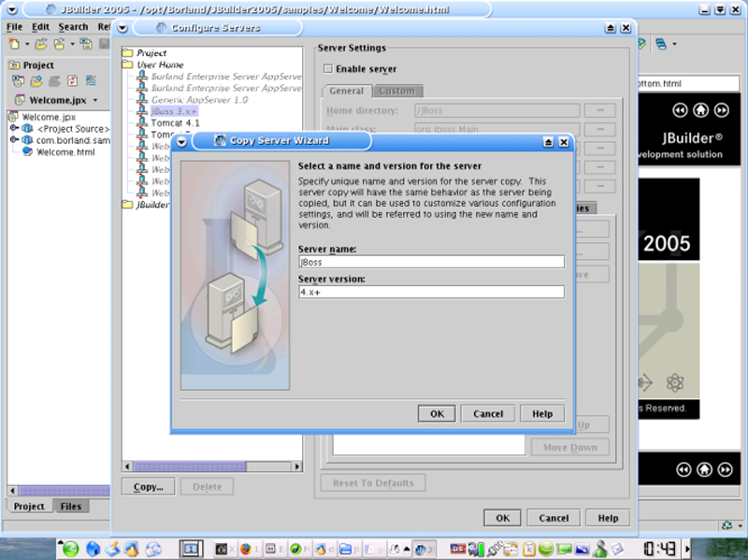Image resolution: width=748 pixels, height=560 pixels.
Task: Click Help in Copy Server Wizard
Action: [542, 413]
